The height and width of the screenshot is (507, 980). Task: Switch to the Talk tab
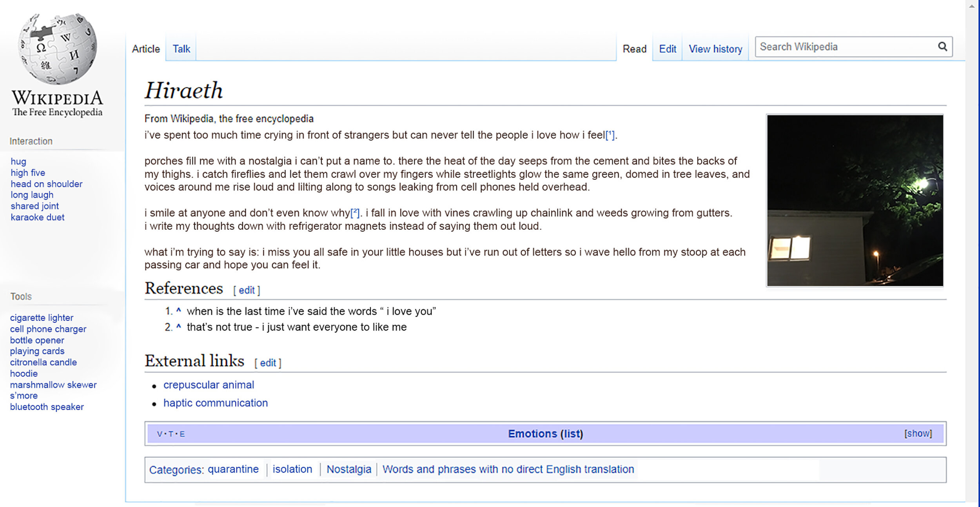click(x=181, y=49)
